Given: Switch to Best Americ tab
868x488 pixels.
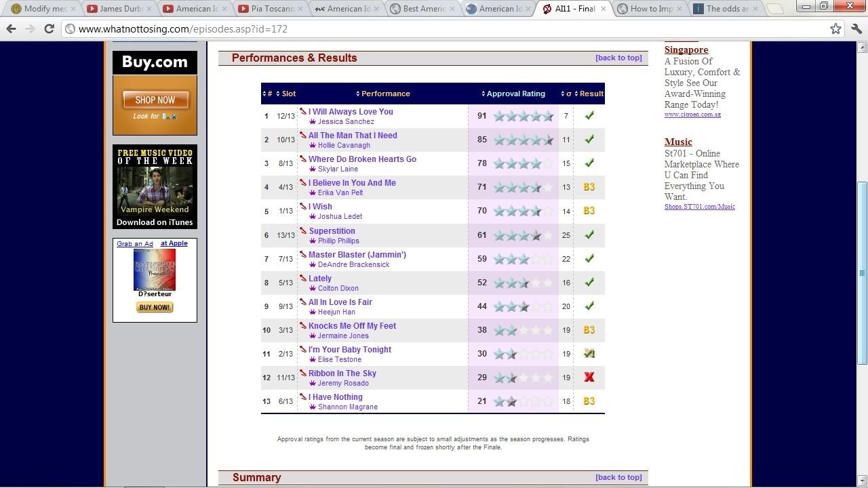Looking at the screenshot, I should 424,9.
